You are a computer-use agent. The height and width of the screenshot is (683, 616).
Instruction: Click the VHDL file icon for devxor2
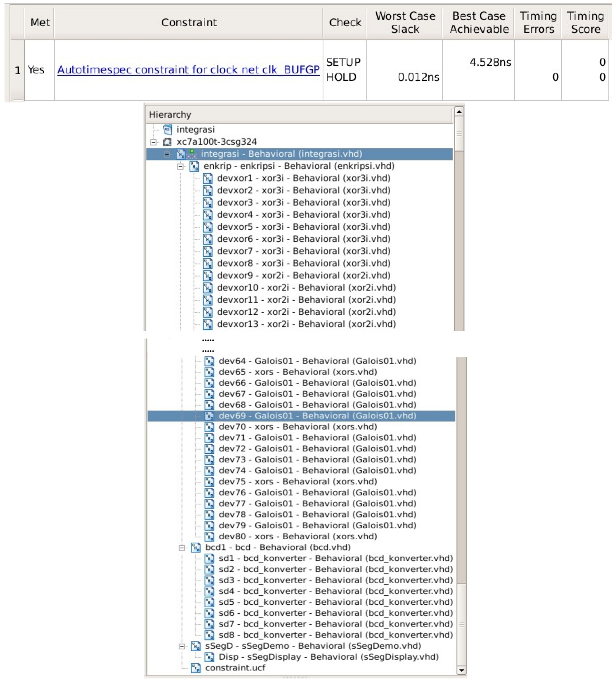tap(208, 191)
